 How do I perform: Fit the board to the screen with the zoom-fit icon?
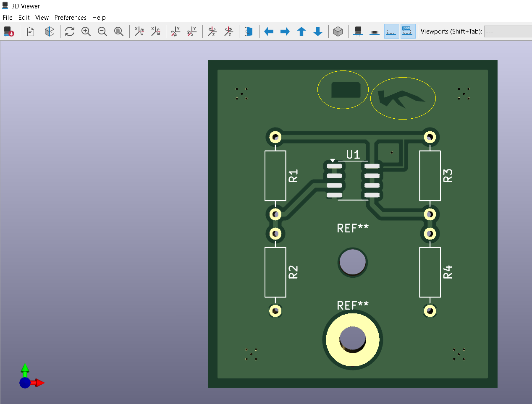click(x=119, y=31)
